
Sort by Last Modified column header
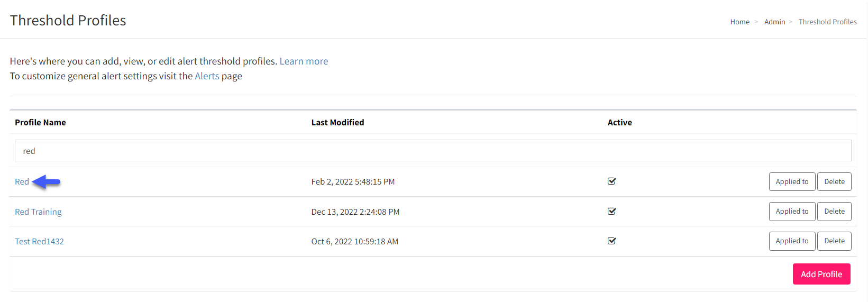pyautogui.click(x=337, y=123)
